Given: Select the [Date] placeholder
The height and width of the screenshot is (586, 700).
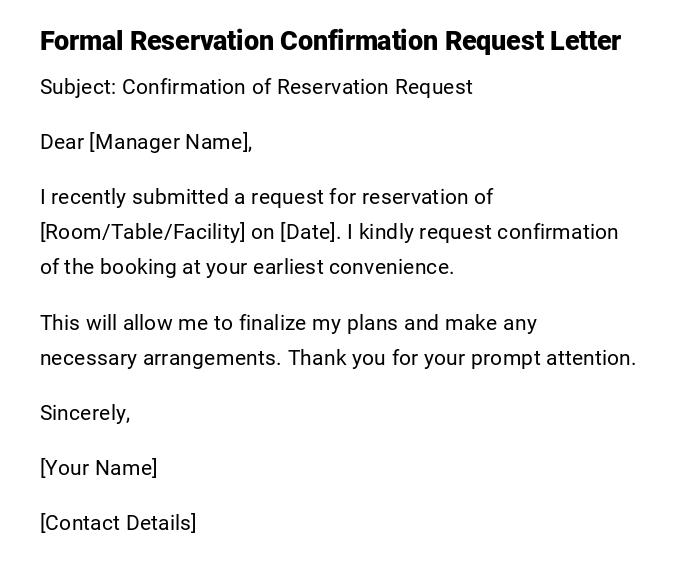Looking at the screenshot, I should tap(309, 232).
